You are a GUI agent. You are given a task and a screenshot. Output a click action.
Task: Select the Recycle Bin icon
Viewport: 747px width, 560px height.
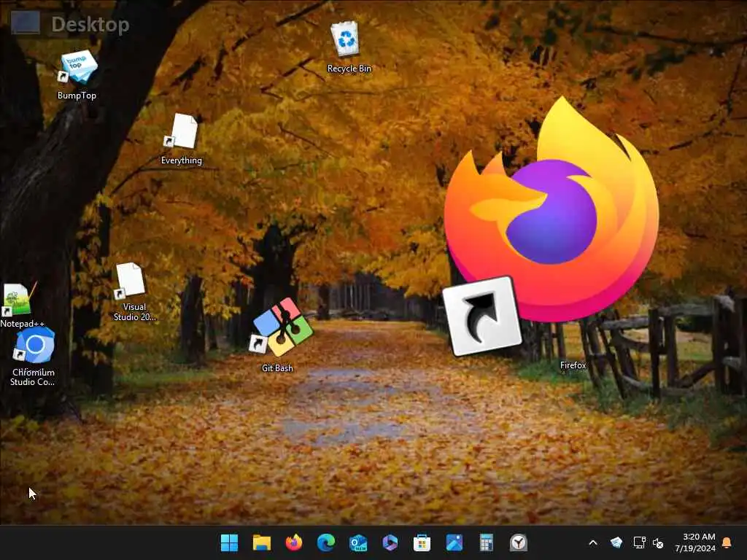[345, 39]
